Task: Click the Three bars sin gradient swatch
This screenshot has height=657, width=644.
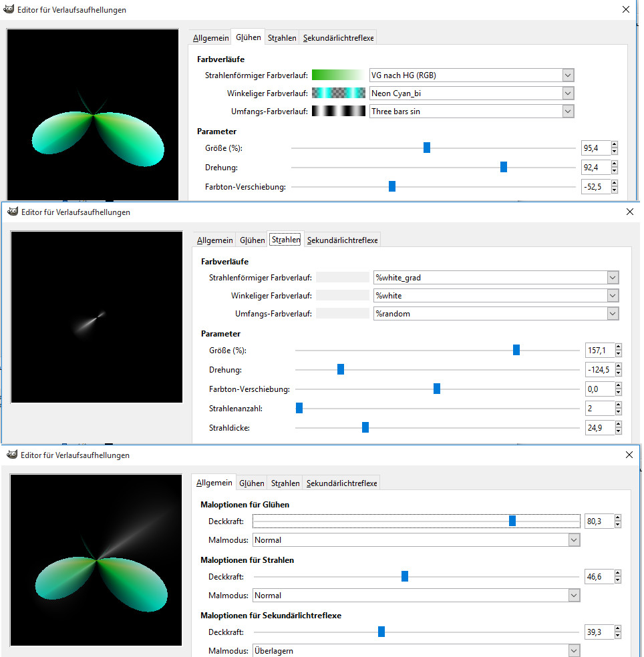Action: pyautogui.click(x=338, y=111)
